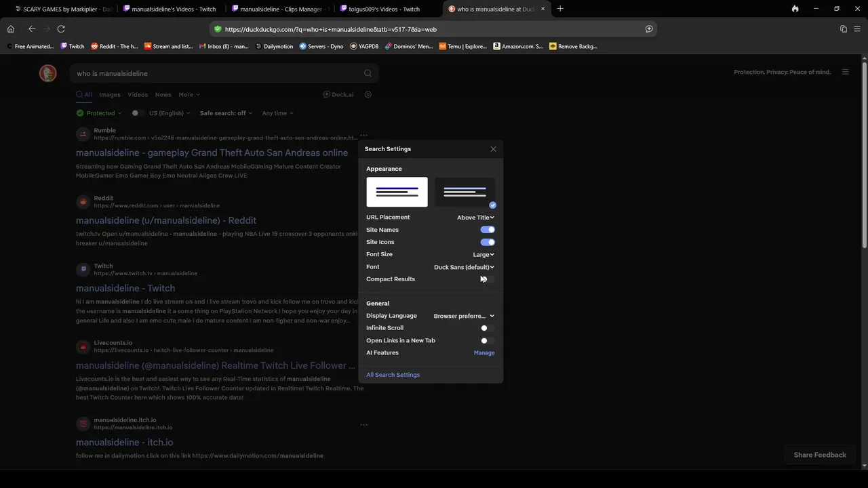This screenshot has width=868, height=488.
Task: Open Any time filter dropdown
Action: [278, 113]
